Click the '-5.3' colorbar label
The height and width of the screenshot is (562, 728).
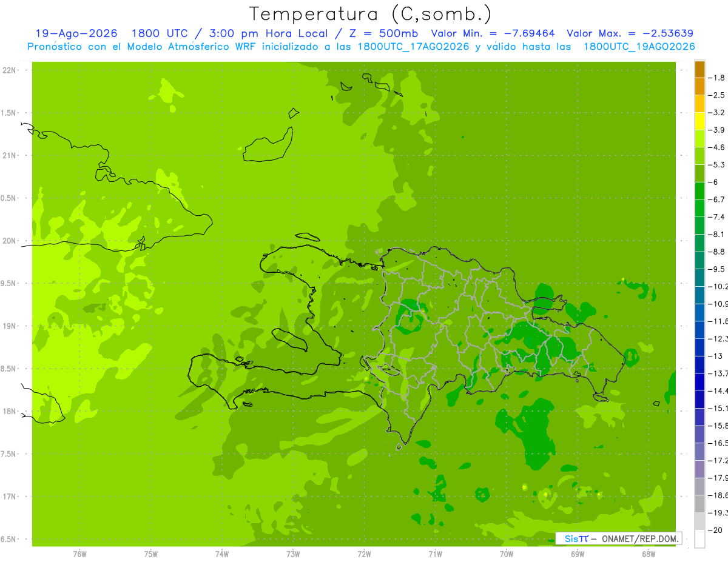point(716,165)
